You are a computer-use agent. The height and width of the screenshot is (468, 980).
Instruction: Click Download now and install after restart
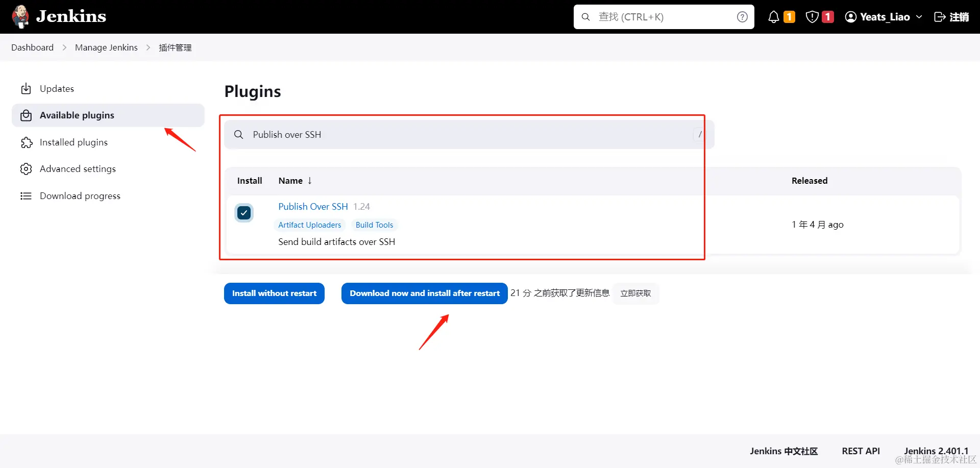tap(425, 293)
